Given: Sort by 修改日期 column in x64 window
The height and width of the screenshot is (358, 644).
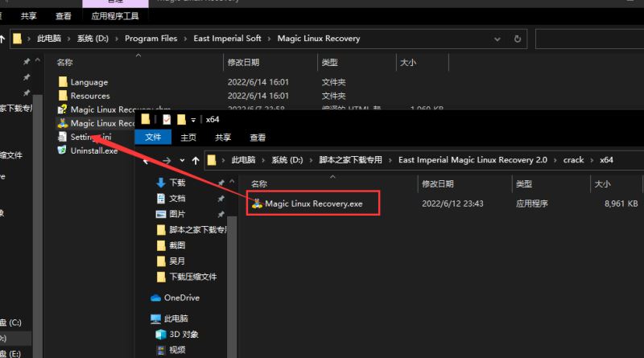Looking at the screenshot, I should (x=437, y=184).
